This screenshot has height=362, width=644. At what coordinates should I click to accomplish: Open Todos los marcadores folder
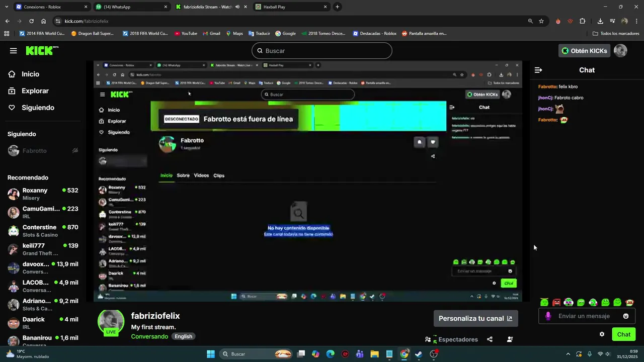point(616,34)
